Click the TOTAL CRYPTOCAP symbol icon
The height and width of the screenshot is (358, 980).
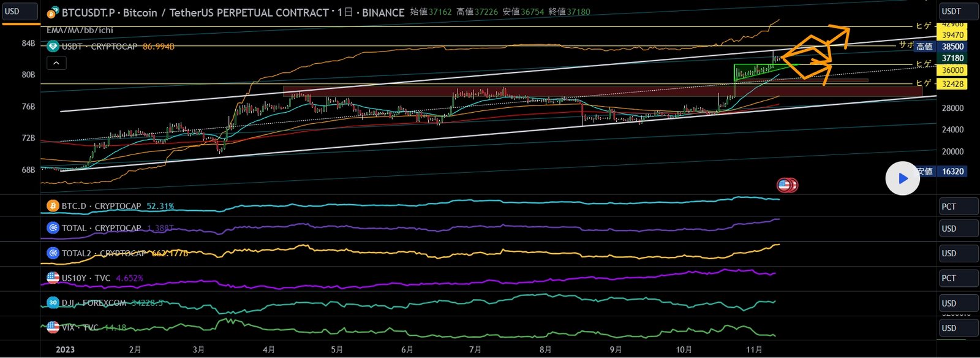click(x=53, y=228)
